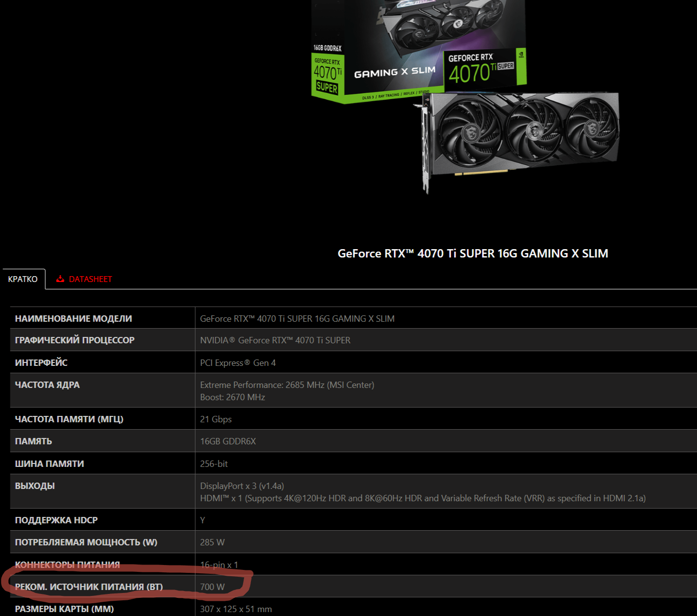Screen dimensions: 697x616
Task: Select the Y value for HDCP support
Action: coord(202,520)
